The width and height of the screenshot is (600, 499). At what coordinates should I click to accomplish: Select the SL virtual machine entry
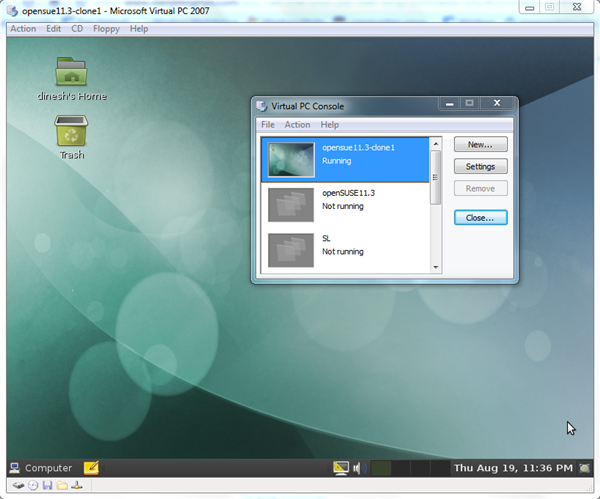point(346,250)
